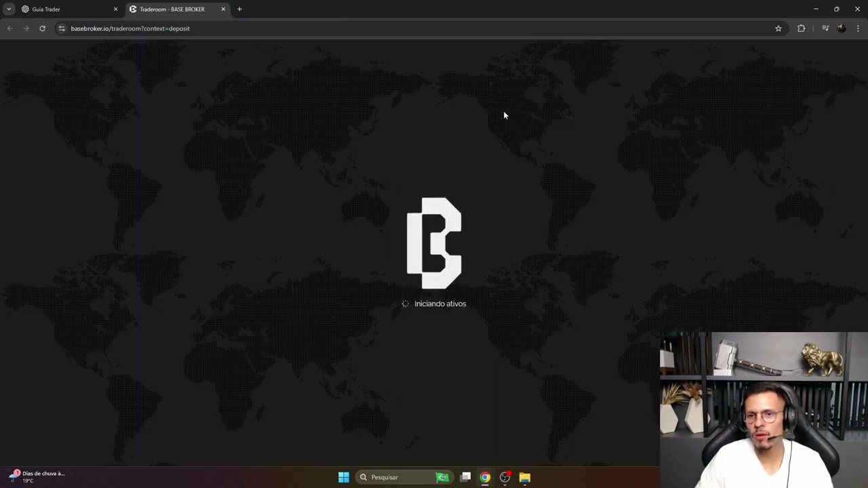868x488 pixels.
Task: Open the Windows Start menu
Action: (344, 477)
